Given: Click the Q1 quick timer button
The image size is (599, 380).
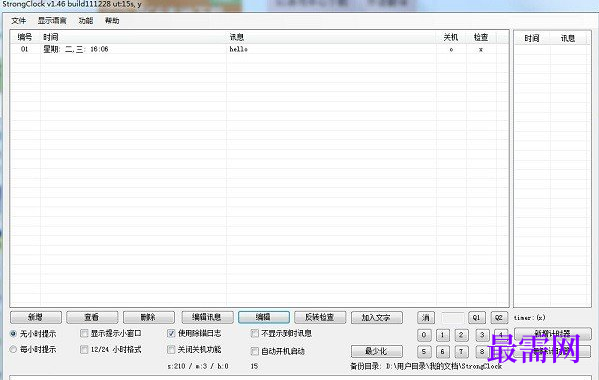Looking at the screenshot, I should tap(476, 317).
